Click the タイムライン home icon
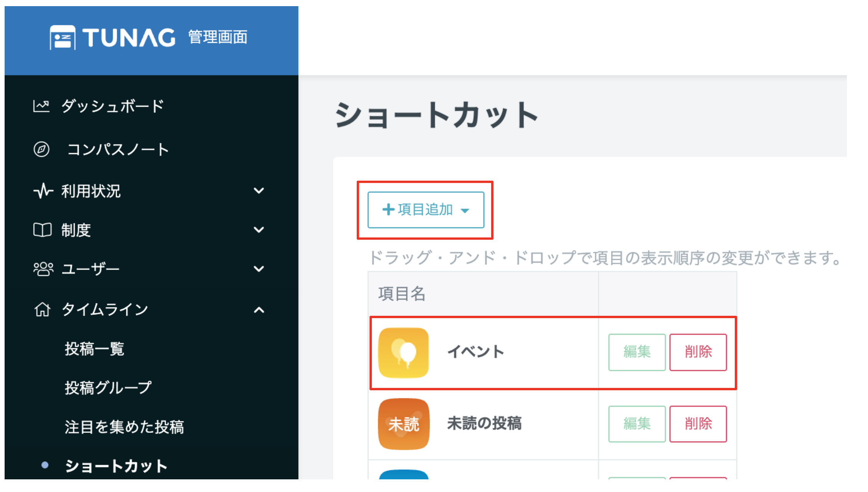The image size is (868, 492). [x=42, y=309]
